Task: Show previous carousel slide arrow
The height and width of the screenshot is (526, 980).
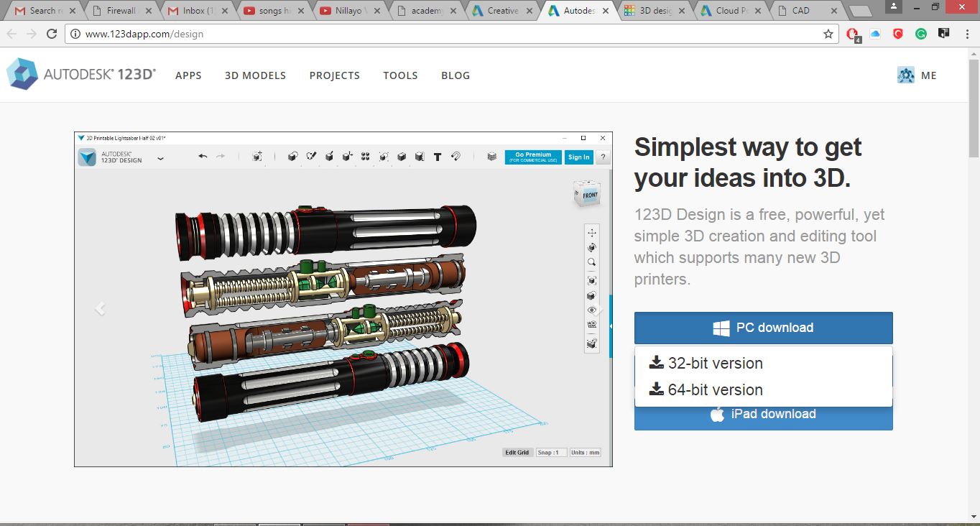Action: 100,309
